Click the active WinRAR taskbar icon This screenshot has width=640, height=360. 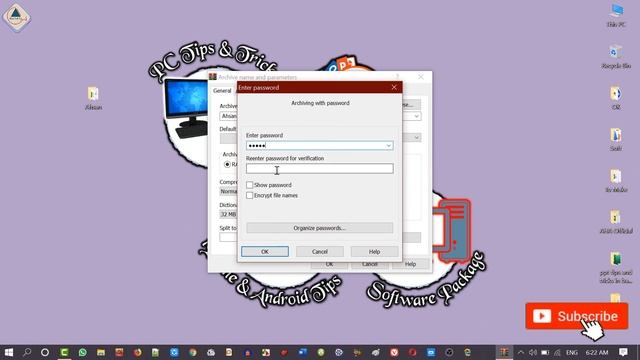(x=504, y=352)
